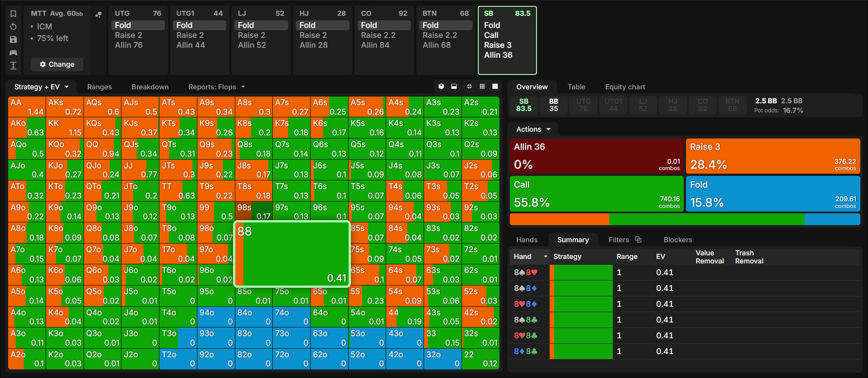Click the cube icon above the range grid
Viewport: 868px width, 378px height.
tap(441, 87)
